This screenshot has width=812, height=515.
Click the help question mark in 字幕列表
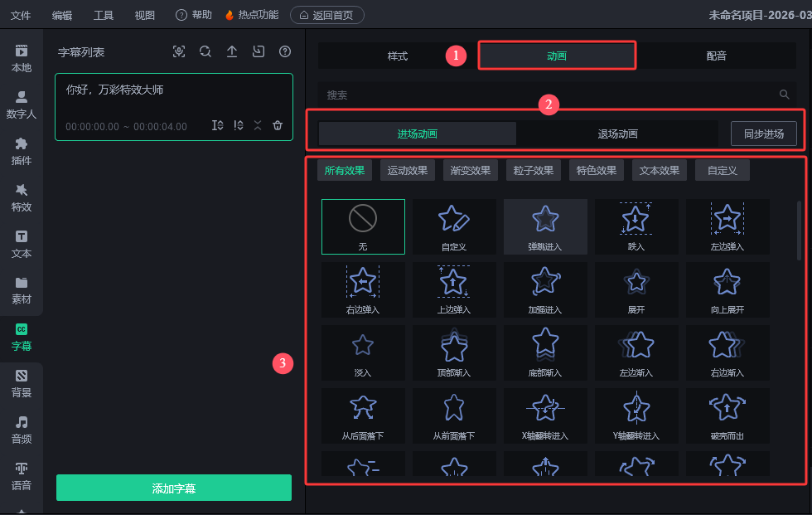point(285,51)
